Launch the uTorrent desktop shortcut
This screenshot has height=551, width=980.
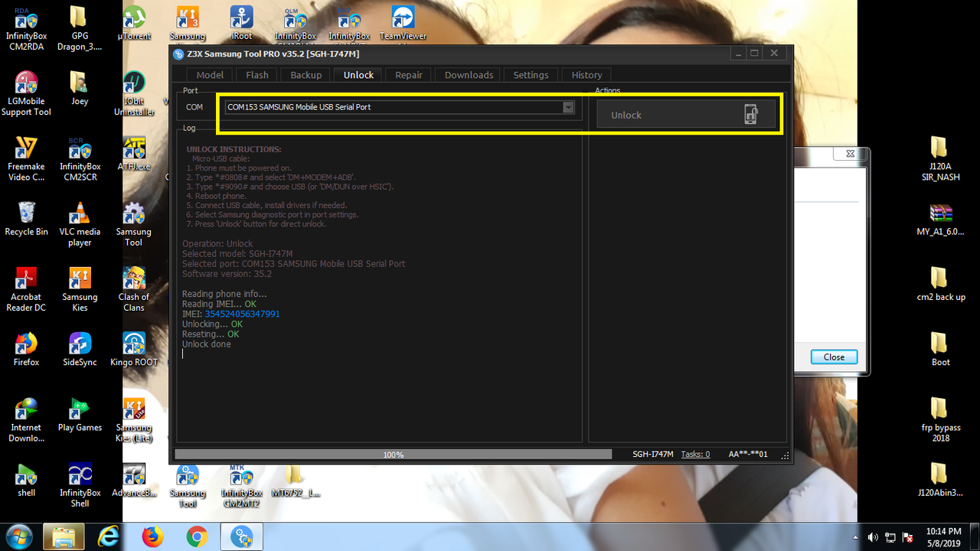click(134, 23)
